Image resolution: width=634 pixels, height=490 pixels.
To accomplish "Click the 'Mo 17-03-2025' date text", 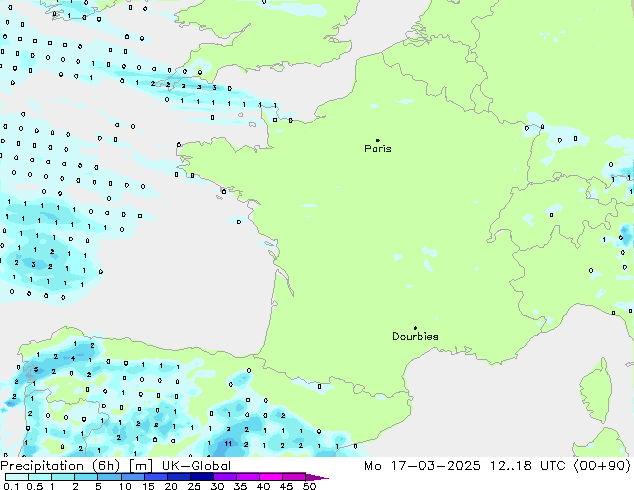I will click(422, 466).
